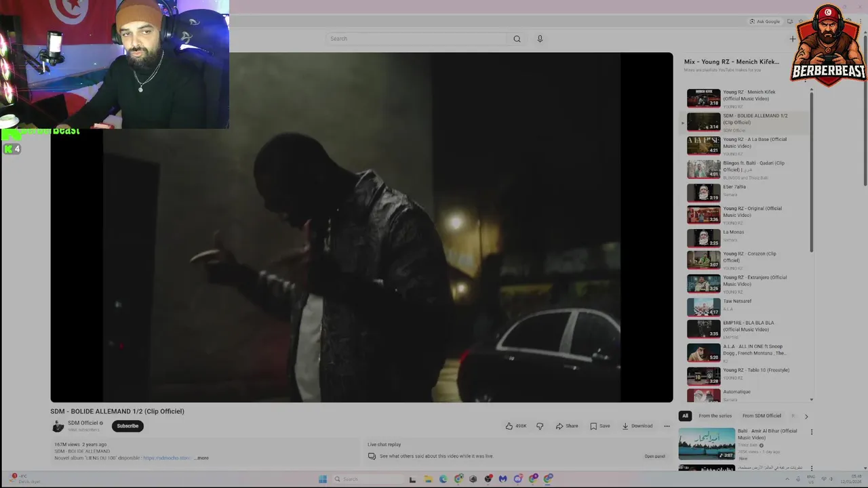868x488 pixels.
Task: Dislike the video with thumbs-down icon
Action: [x=540, y=426]
